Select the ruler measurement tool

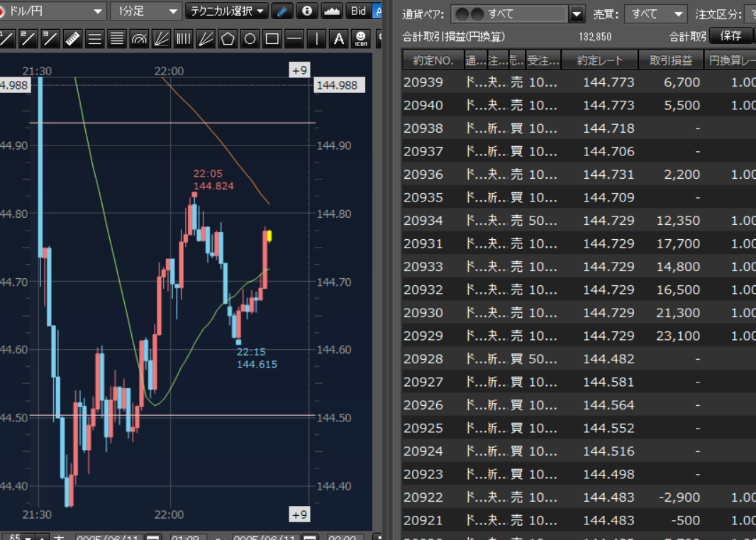73,39
